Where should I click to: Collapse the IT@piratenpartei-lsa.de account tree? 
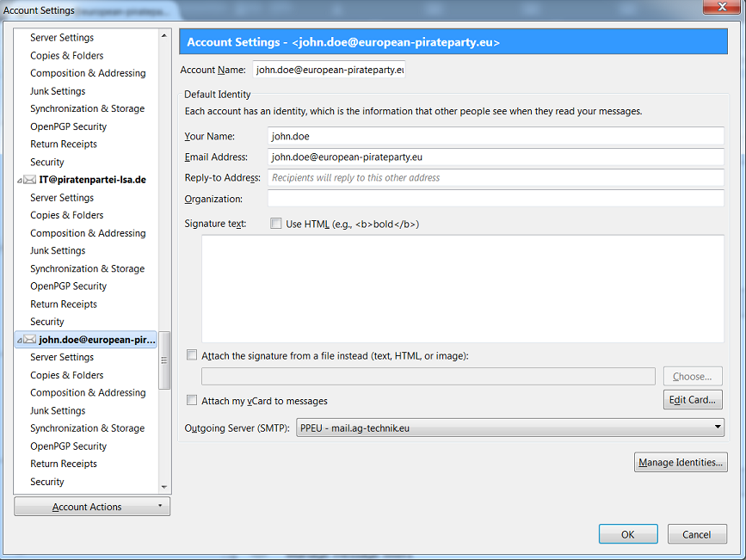(x=19, y=181)
